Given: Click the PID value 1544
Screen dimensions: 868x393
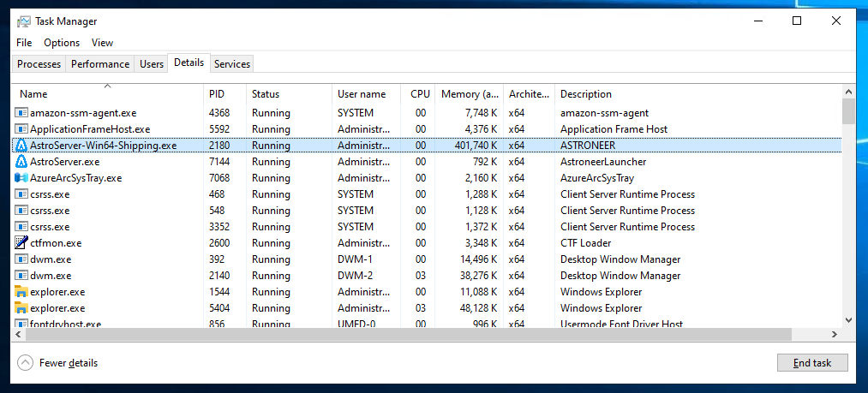Looking at the screenshot, I should tap(219, 292).
